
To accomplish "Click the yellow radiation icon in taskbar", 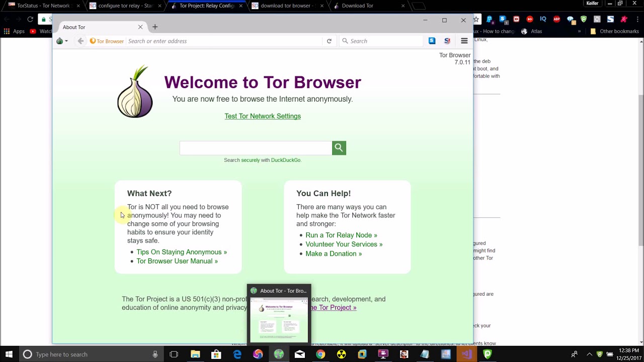I will [341, 354].
